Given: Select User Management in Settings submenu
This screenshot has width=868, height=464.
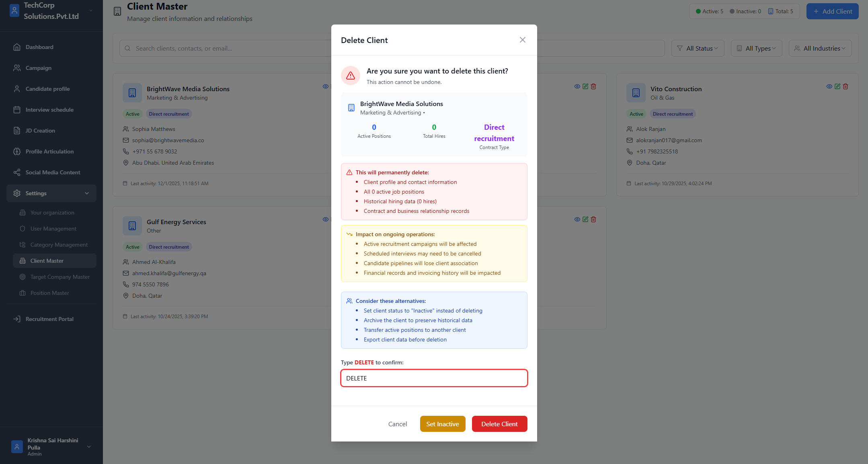Looking at the screenshot, I should coord(53,229).
